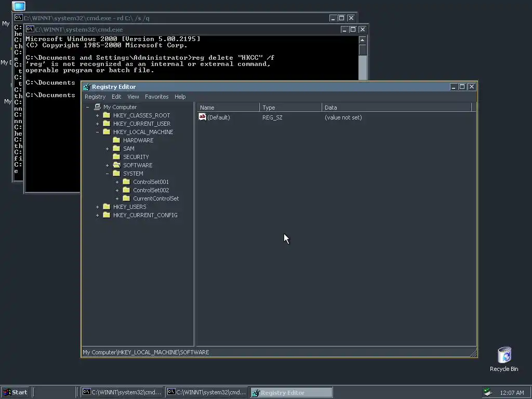532x399 pixels.
Task: Select the CurrentControlSet key label
Action: pos(156,198)
